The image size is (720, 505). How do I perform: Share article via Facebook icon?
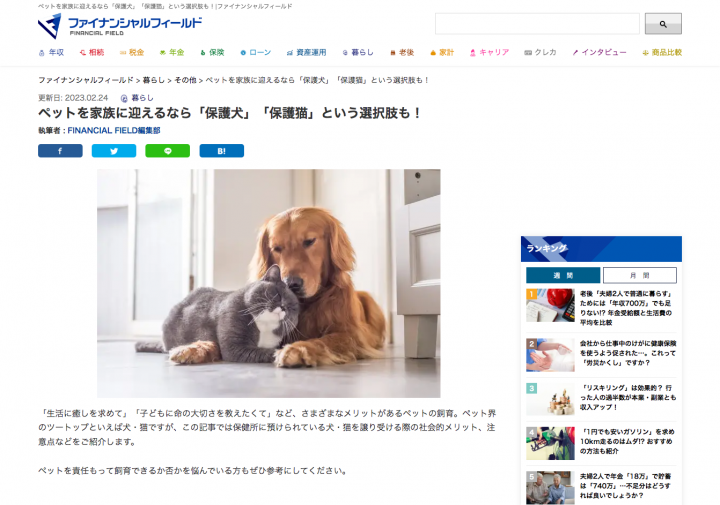[x=60, y=151]
